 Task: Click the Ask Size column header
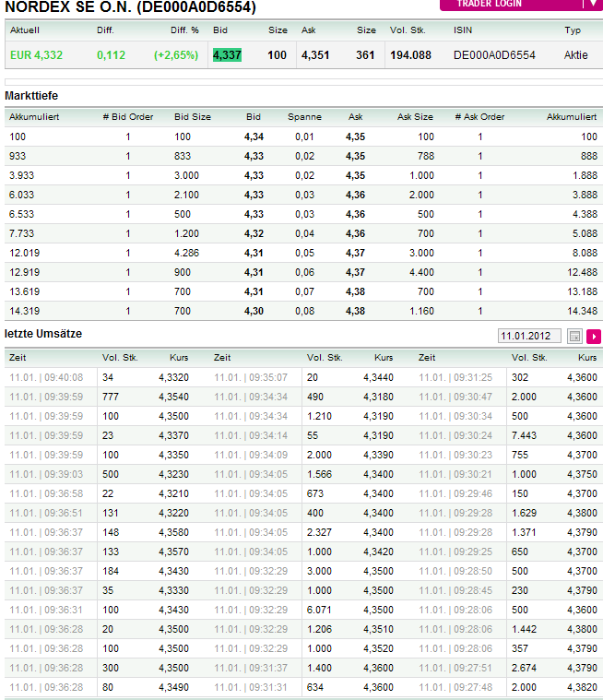(x=415, y=117)
